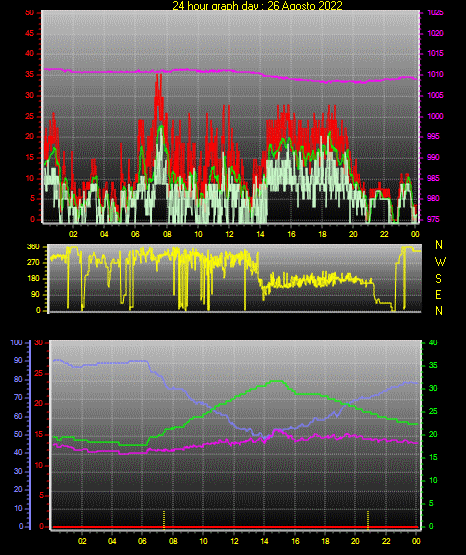This screenshot has width=466, height=555.
Task: Click the red rain axis label 25
Action: click(x=39, y=373)
